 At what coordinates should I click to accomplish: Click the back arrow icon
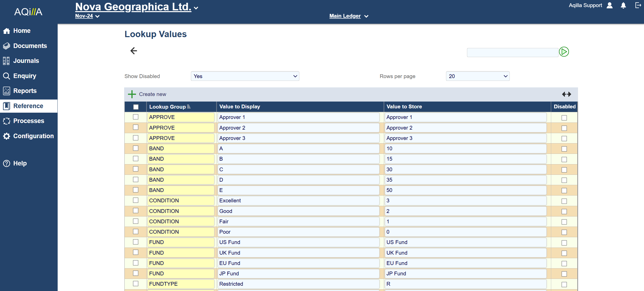(134, 51)
